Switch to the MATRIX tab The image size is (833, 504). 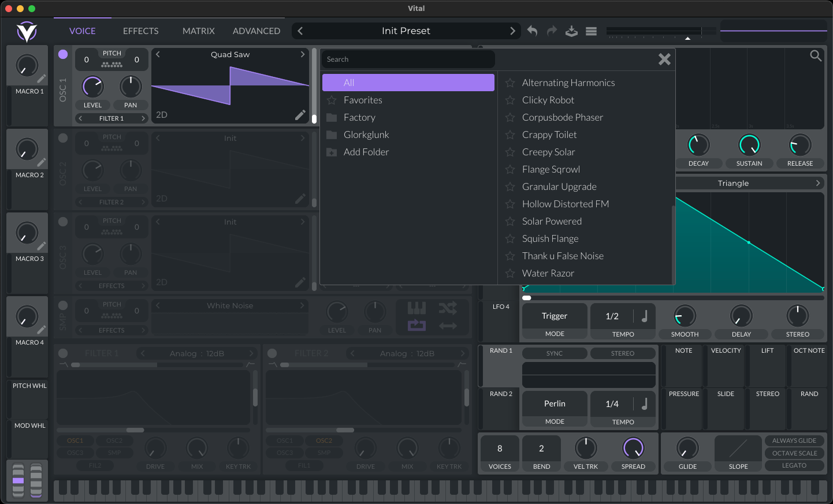coord(199,31)
